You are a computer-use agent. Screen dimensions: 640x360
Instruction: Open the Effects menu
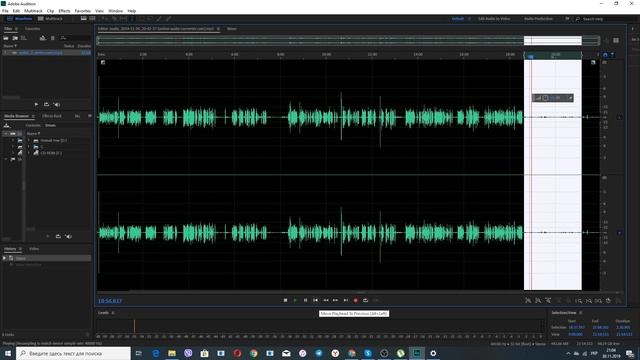tap(64, 11)
